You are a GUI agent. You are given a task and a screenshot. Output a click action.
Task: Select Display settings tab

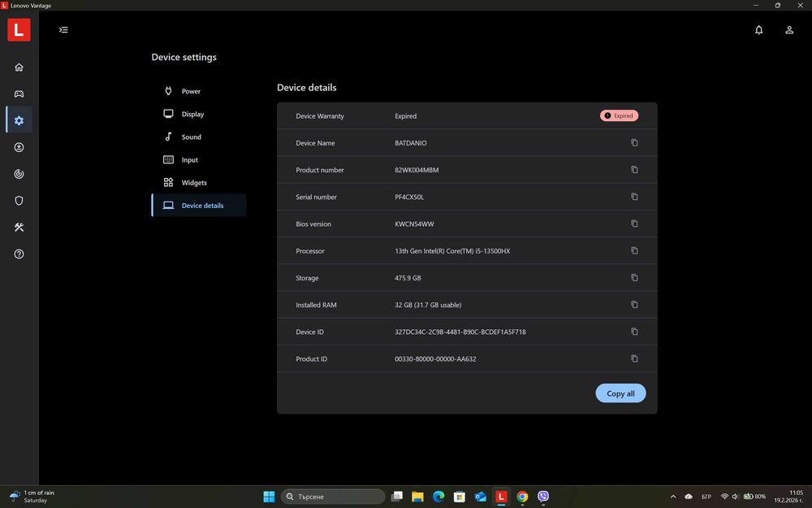(x=199, y=114)
